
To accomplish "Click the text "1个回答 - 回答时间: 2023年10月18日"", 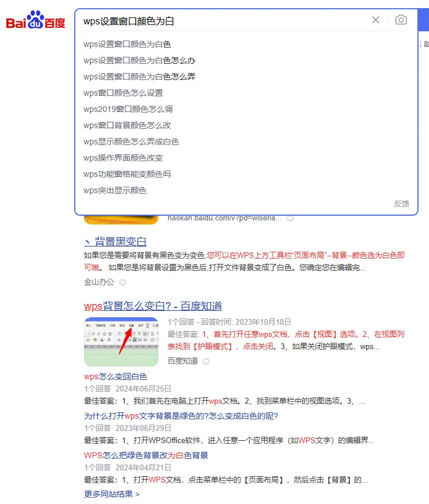I will 229,322.
